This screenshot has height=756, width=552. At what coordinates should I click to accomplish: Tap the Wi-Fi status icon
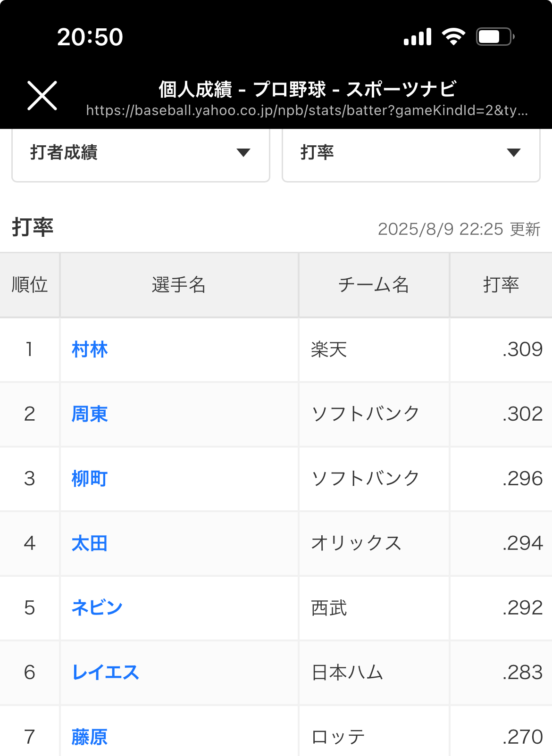(453, 37)
